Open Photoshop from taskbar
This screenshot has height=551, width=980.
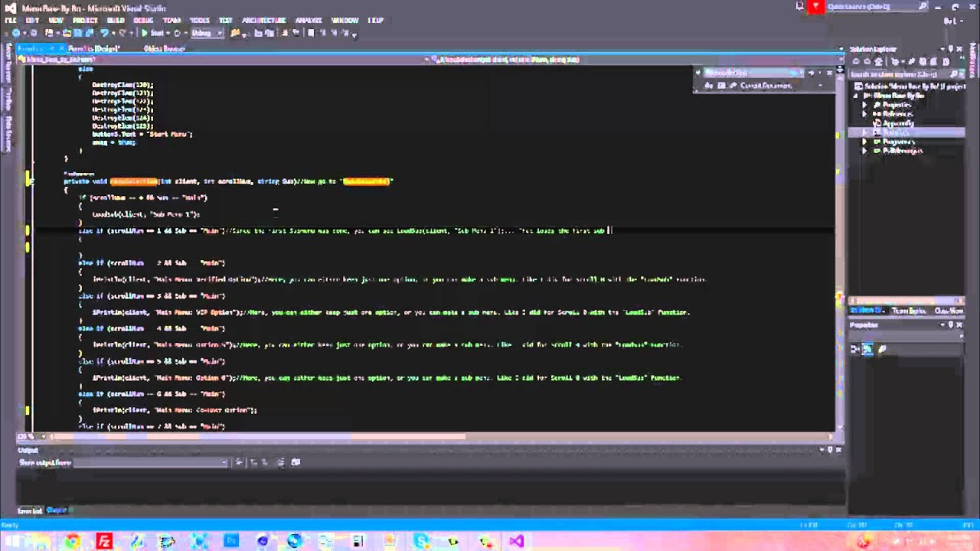231,541
